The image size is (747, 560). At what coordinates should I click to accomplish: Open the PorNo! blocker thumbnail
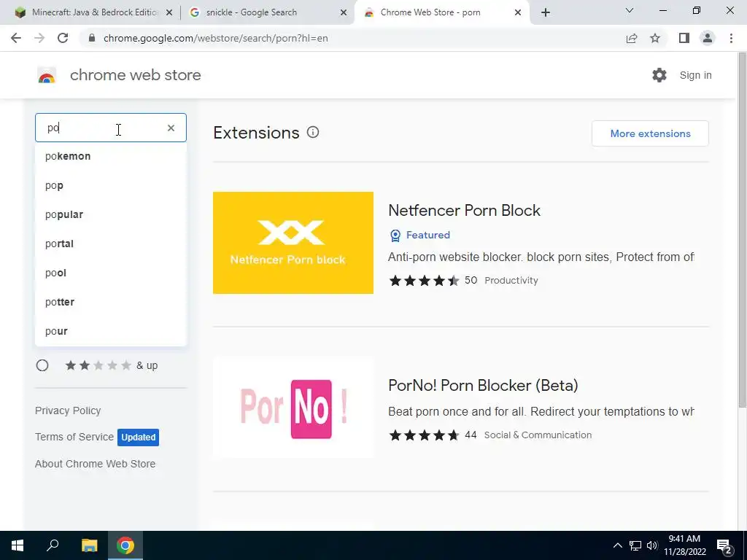point(293,408)
